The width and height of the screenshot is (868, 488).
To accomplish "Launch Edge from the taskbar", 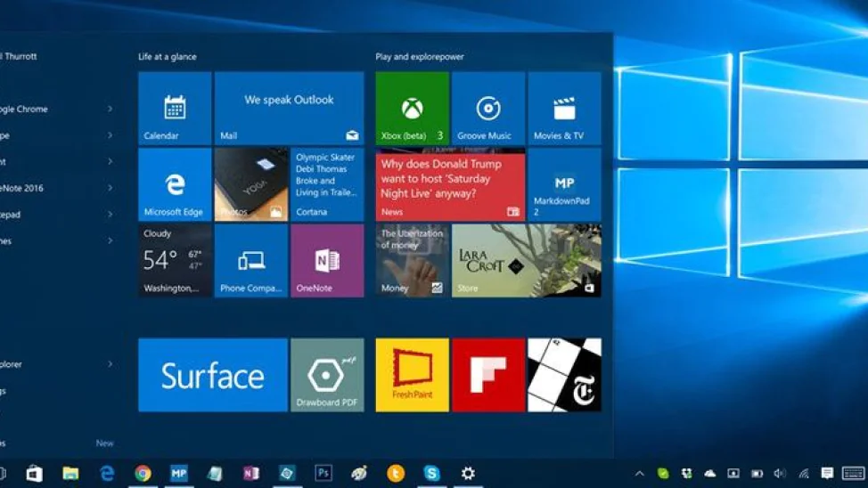I will tap(107, 474).
